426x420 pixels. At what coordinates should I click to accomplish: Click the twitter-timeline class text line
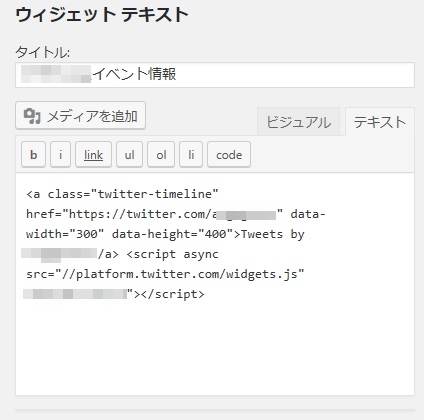tap(122, 194)
